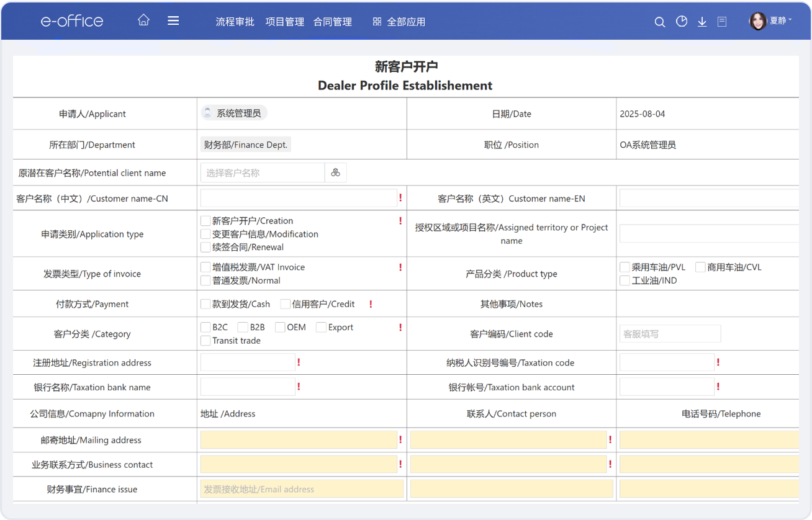Click the 系统管理员 applicant tag
This screenshot has width=812, height=520.
tap(234, 113)
